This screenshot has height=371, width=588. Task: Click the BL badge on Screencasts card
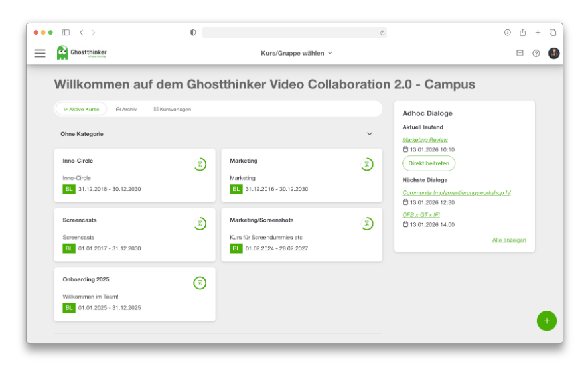tap(69, 248)
